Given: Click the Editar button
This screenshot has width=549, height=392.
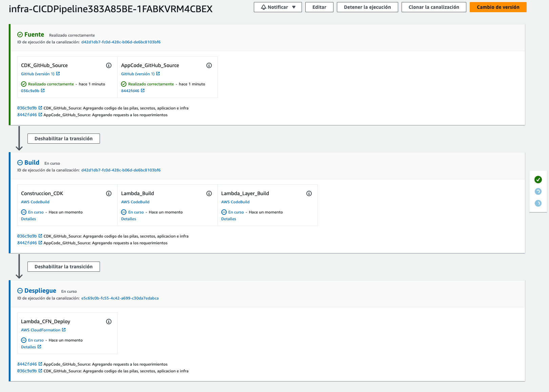Looking at the screenshot, I should pos(319,6).
